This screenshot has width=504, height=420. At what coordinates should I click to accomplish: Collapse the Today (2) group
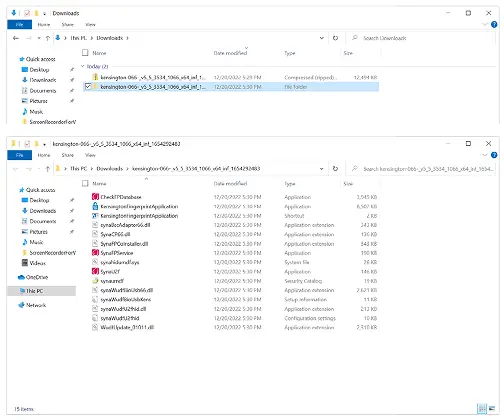[83, 66]
